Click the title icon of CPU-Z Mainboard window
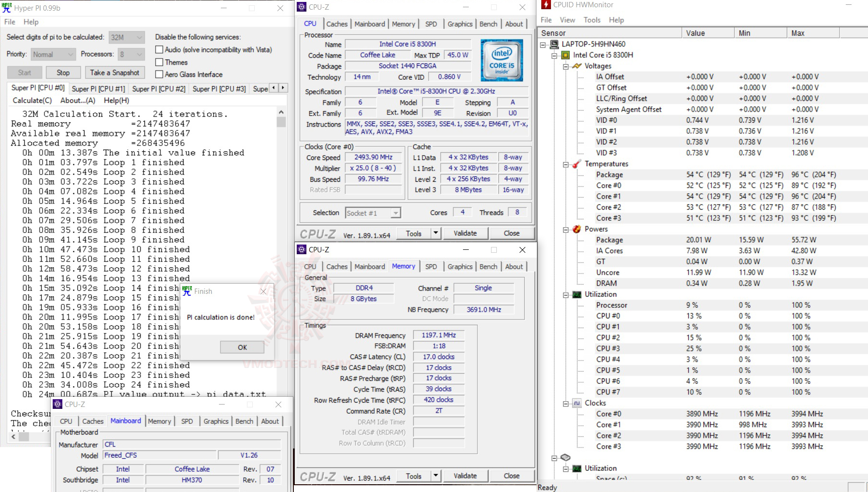Viewport: 868px width, 492px height. pos(58,404)
